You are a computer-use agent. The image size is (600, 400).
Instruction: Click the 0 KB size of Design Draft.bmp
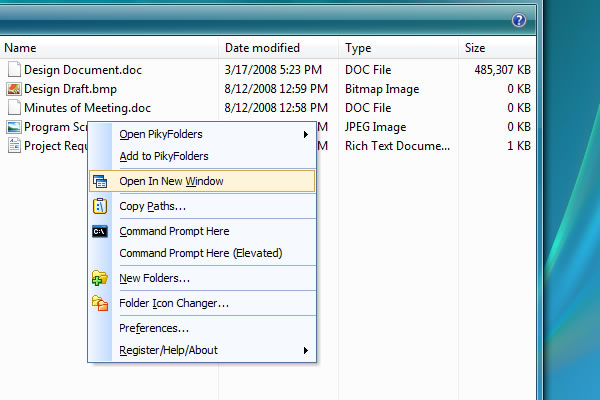pyautogui.click(x=519, y=89)
